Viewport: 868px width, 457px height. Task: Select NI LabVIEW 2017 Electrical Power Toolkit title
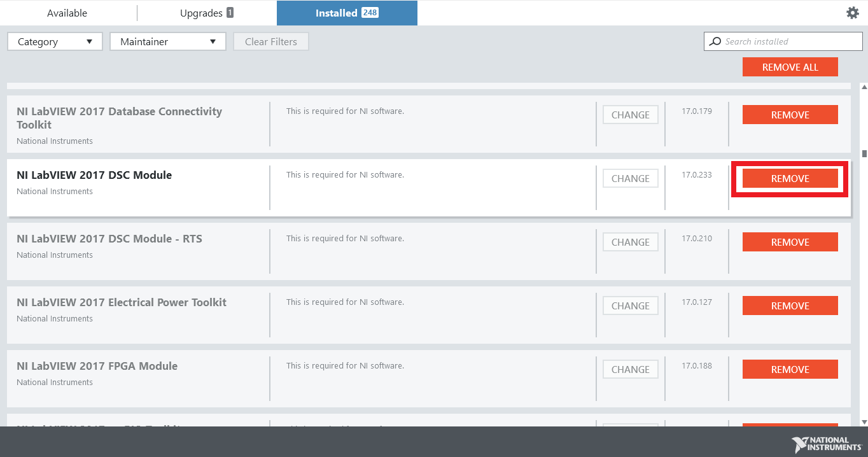(122, 302)
